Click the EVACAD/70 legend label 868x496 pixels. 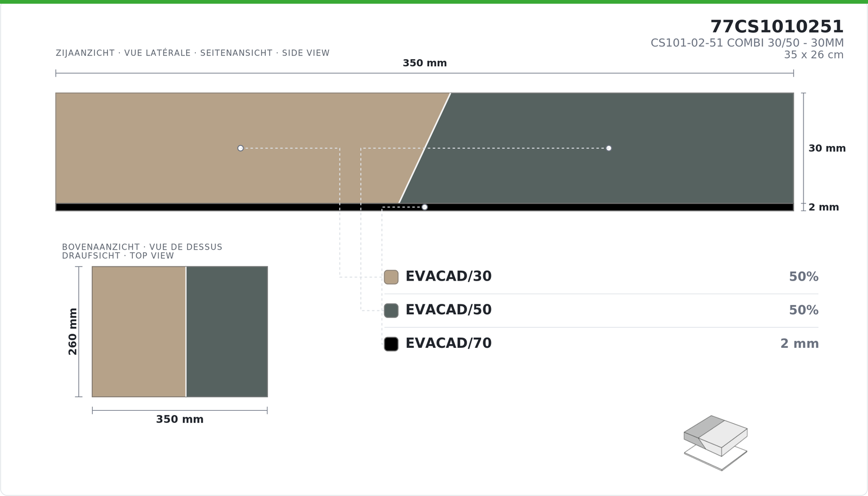(449, 344)
